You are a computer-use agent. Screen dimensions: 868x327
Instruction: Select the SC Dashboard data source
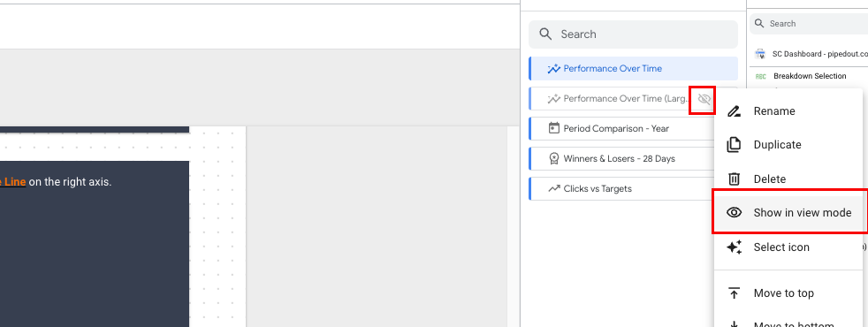coord(811,54)
